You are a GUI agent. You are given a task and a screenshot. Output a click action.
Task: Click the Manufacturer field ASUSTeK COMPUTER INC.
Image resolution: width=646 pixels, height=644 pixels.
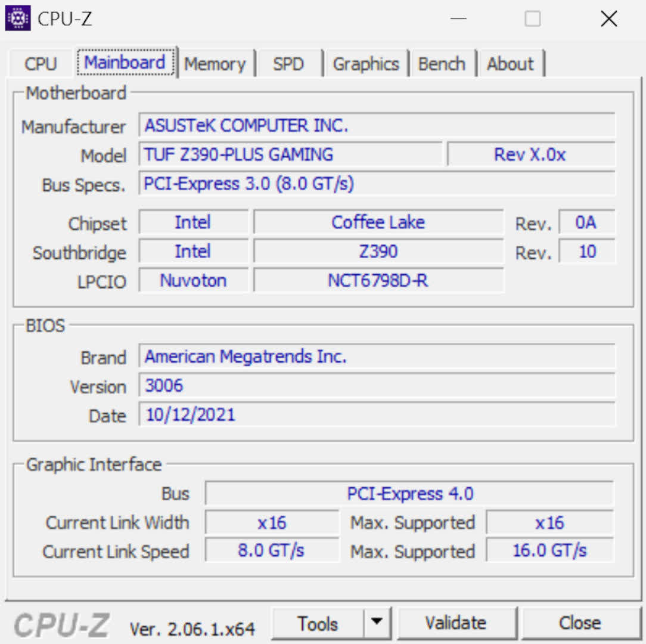[x=377, y=125]
